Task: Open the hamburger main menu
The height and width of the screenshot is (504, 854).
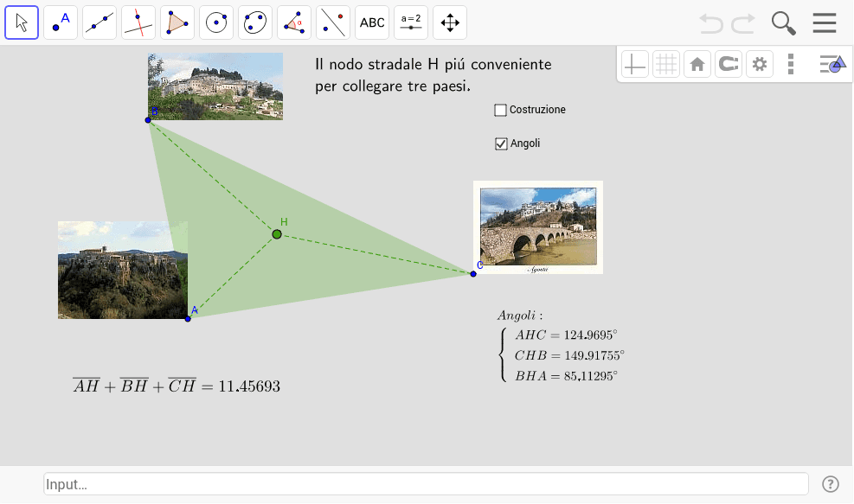Action: 825,22
